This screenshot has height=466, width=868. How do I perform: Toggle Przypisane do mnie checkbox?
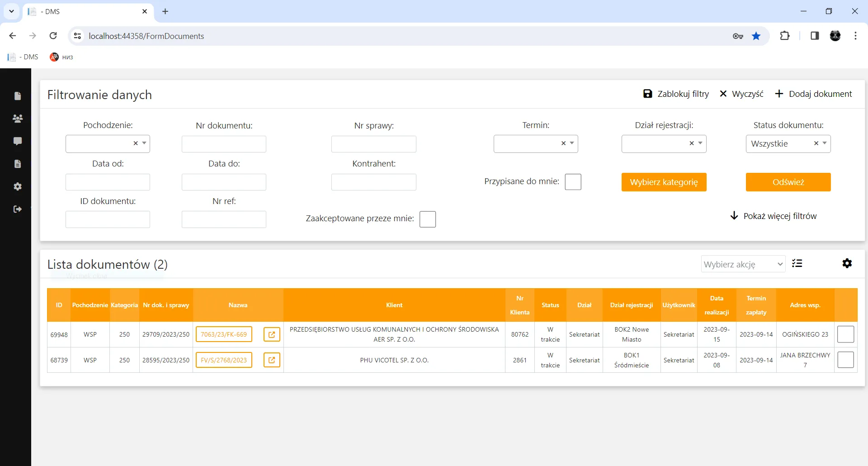pyautogui.click(x=573, y=182)
